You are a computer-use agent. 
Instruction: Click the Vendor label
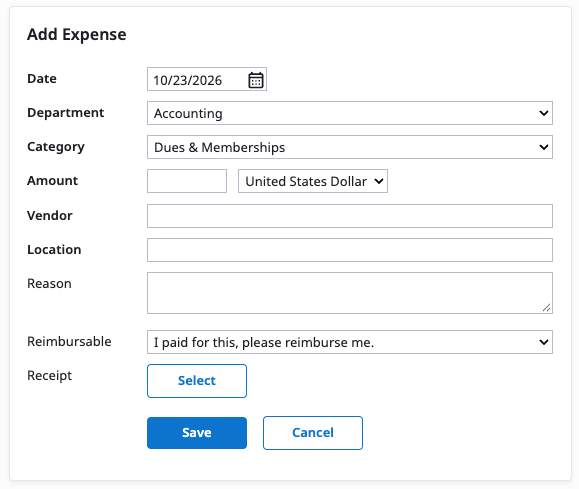(50, 215)
